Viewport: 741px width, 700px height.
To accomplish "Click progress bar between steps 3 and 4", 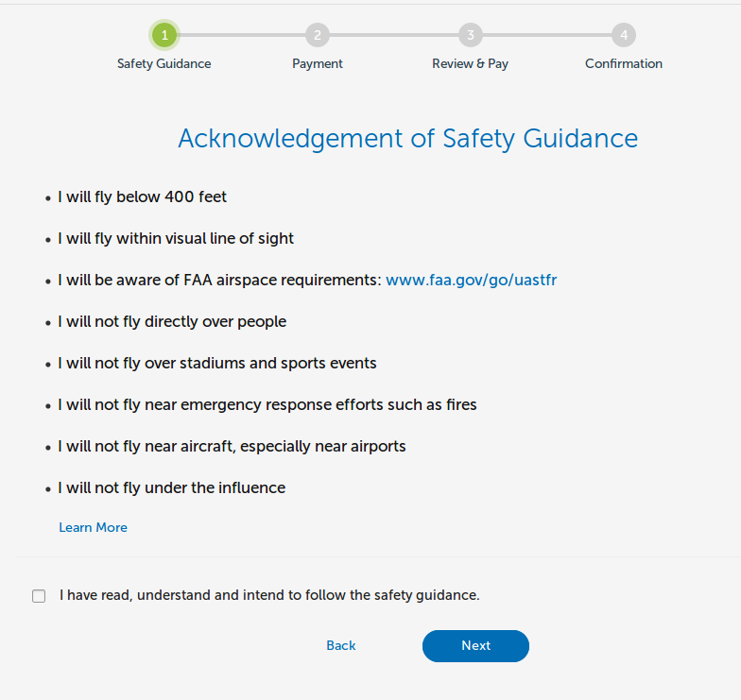I will pyautogui.click(x=546, y=35).
